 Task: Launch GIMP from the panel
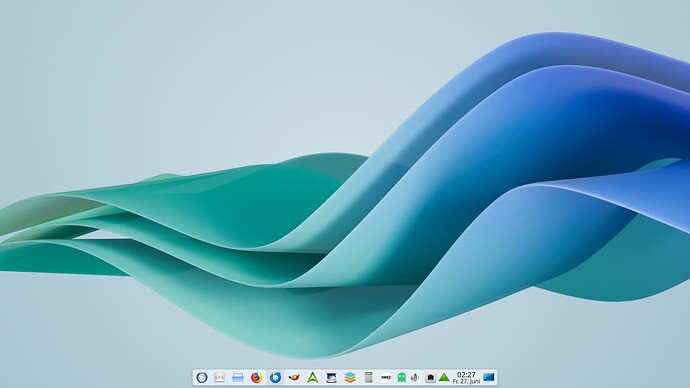pos(294,377)
